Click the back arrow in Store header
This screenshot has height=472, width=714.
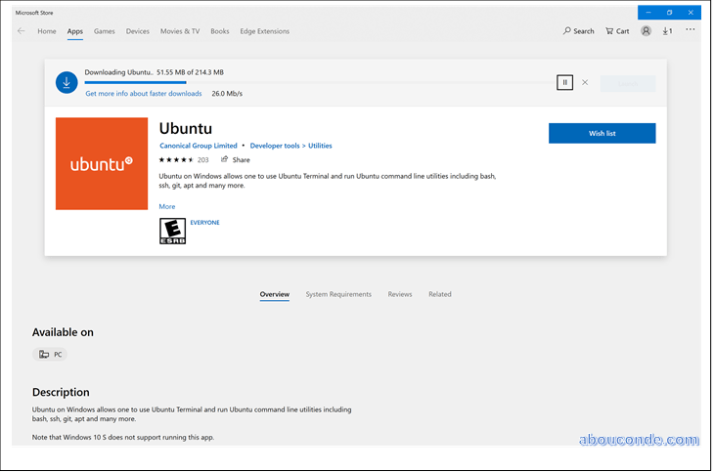tap(21, 31)
